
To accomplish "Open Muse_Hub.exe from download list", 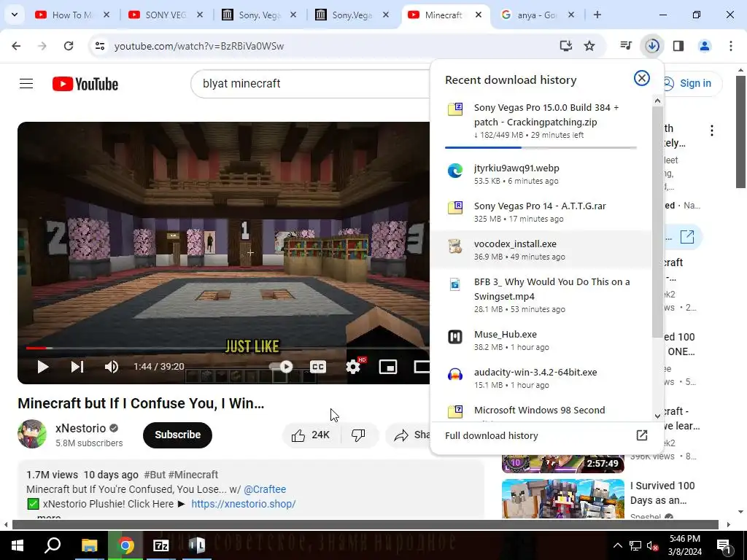I will tap(541, 340).
